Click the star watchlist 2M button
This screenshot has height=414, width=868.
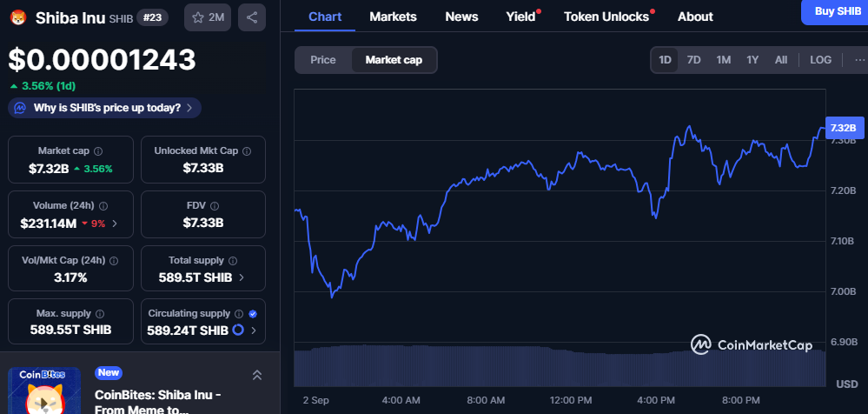(x=208, y=17)
